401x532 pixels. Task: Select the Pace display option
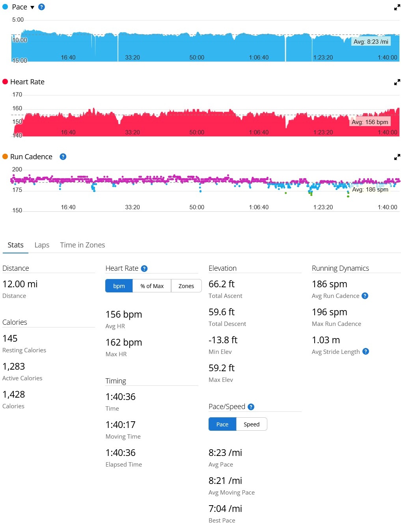click(x=222, y=424)
